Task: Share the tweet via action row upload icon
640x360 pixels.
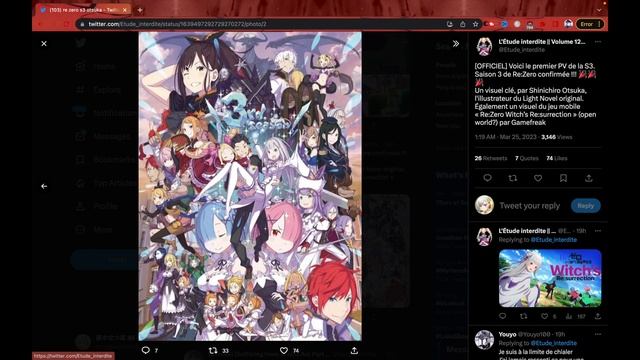Action: [589, 178]
